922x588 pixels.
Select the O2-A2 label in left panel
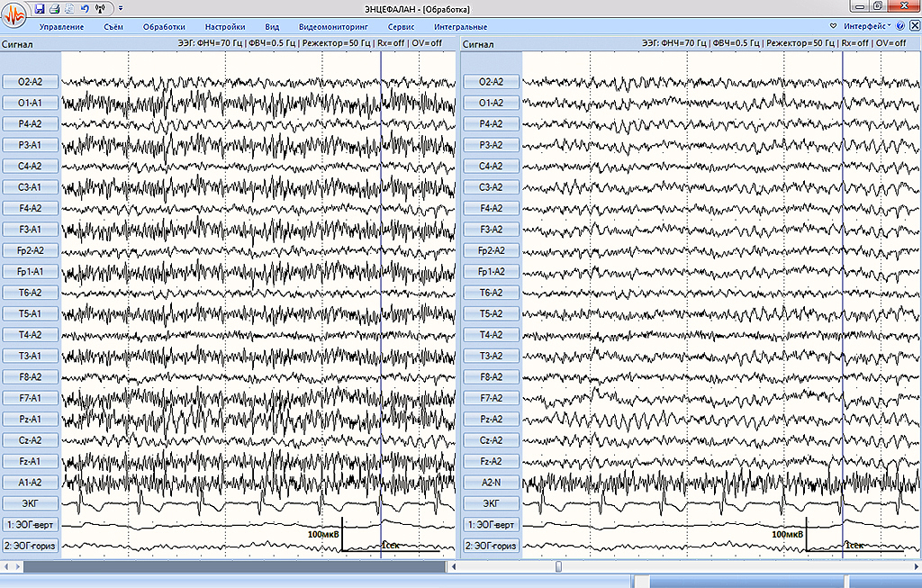coord(31,82)
